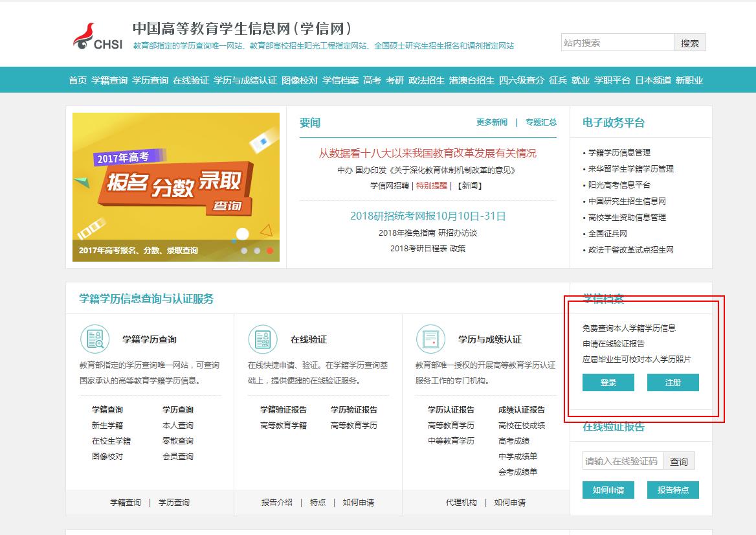The width and height of the screenshot is (756, 535).
Task: Open 四六级查分 from the top navigation
Action: click(x=522, y=80)
